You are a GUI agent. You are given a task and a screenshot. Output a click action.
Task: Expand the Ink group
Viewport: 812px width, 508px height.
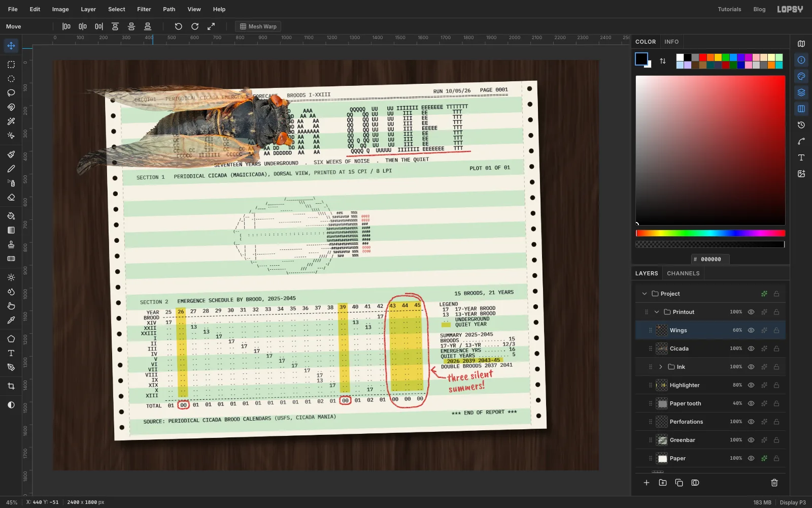point(661,367)
